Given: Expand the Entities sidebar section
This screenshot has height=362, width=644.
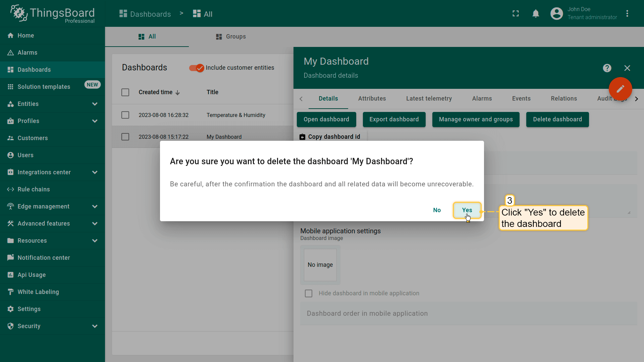Looking at the screenshot, I should 95,104.
